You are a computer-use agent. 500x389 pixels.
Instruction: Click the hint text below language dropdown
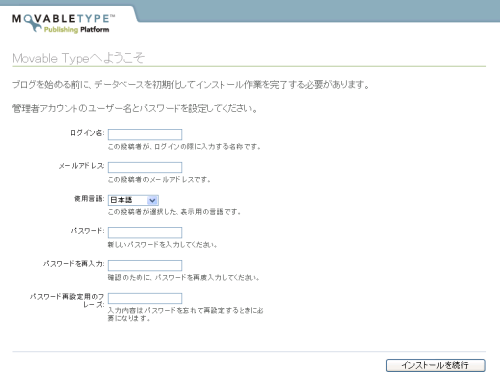174,212
